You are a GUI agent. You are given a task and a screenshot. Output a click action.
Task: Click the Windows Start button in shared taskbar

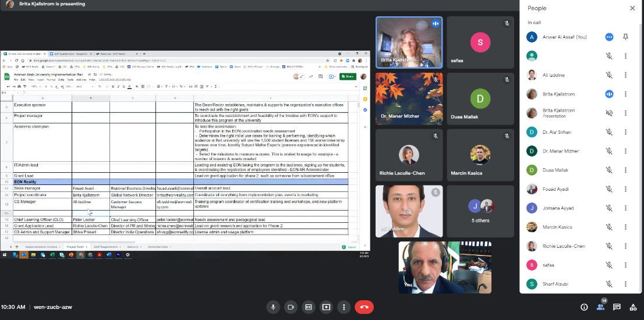click(5, 255)
